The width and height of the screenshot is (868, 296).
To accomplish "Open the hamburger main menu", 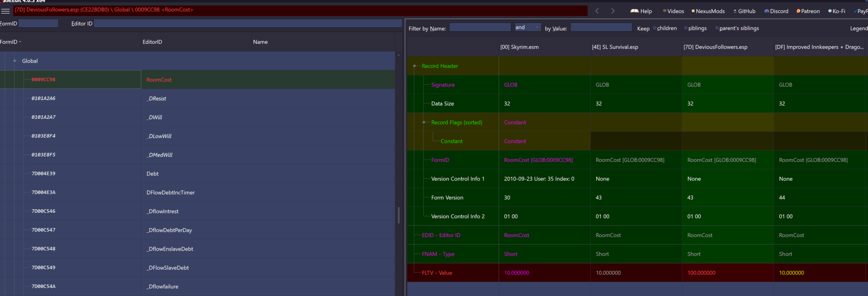I will (x=5, y=11).
